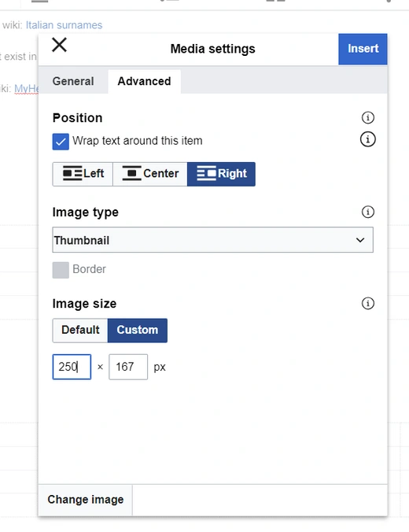Click the Position section info icon
Screen dimensions: 409x532
(x=368, y=118)
